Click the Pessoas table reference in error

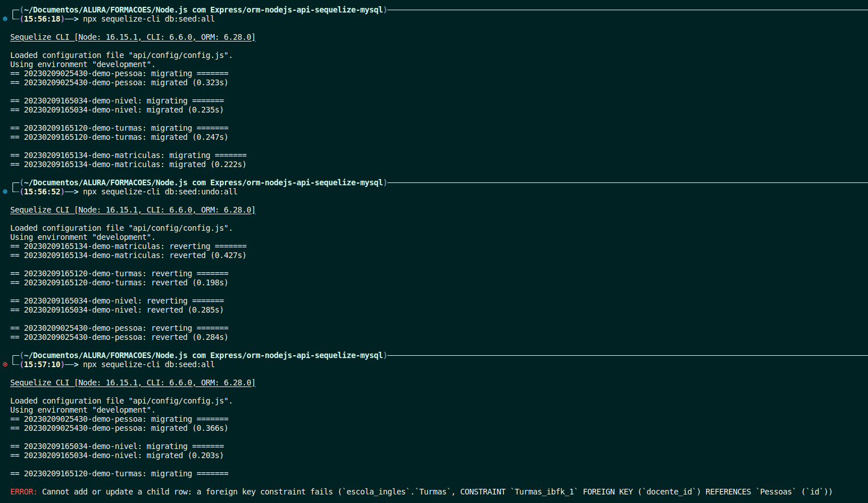[776, 492]
